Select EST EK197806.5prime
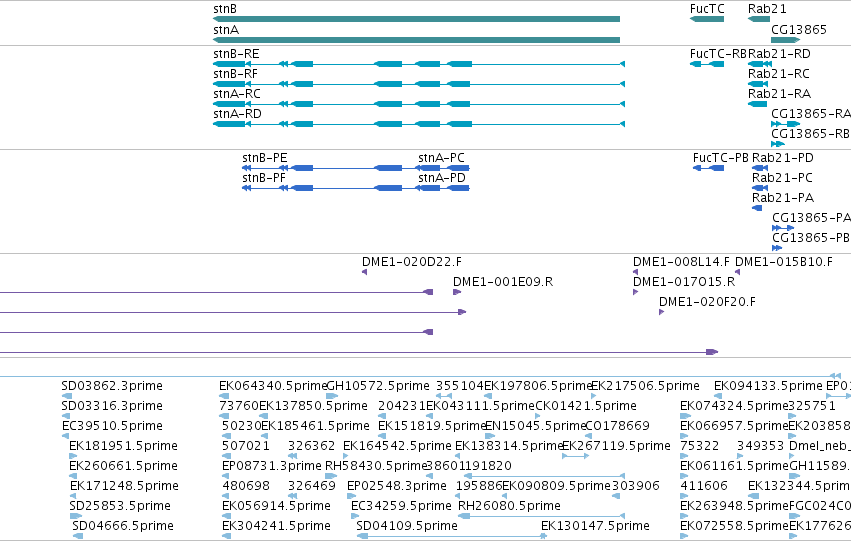Screen dimensions: 851x541 click(538, 386)
